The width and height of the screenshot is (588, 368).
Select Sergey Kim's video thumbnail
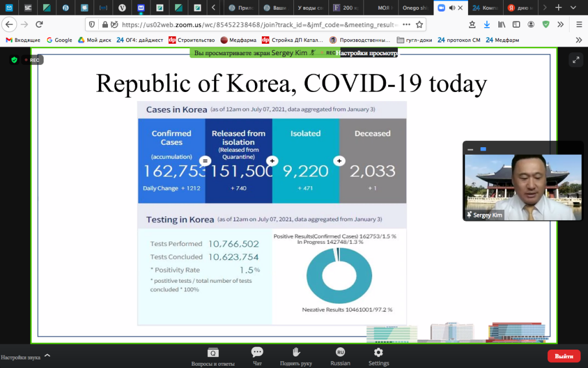[523, 187]
